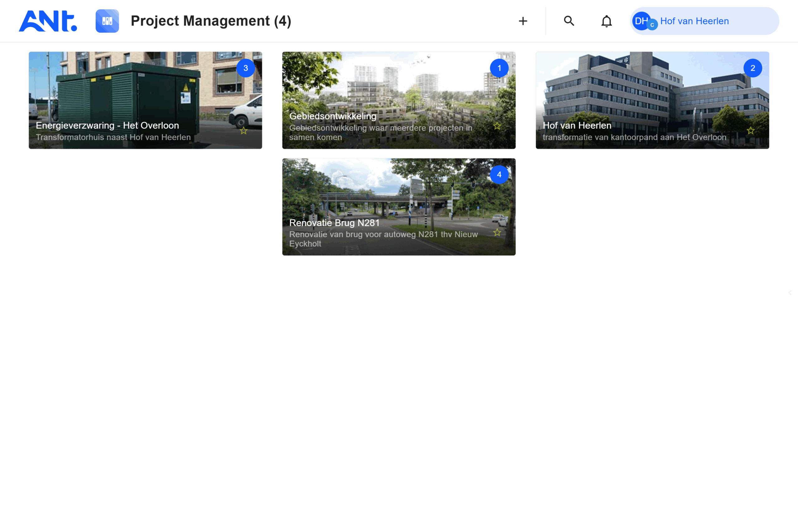Click the DH user avatar

tap(641, 21)
